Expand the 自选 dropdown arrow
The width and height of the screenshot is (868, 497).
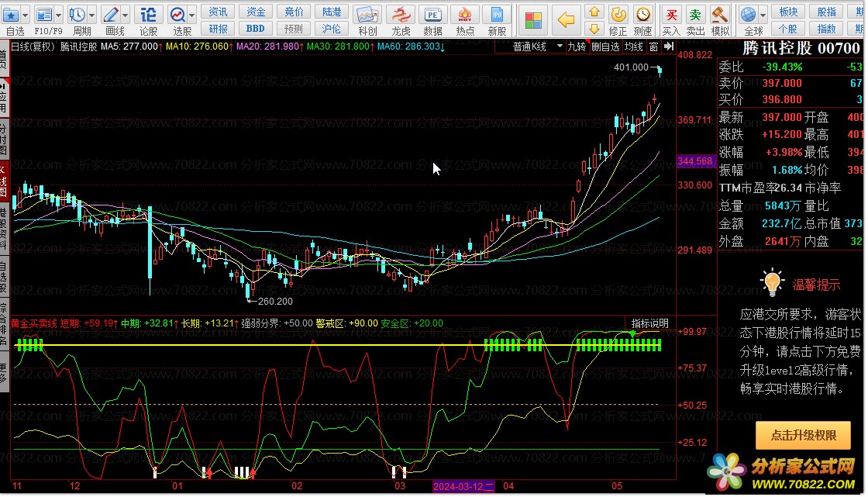[25, 15]
